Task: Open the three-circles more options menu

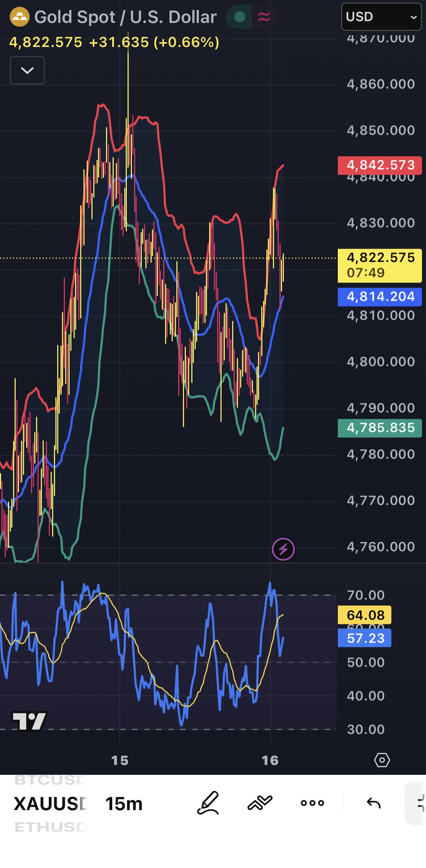Action: pos(312,803)
